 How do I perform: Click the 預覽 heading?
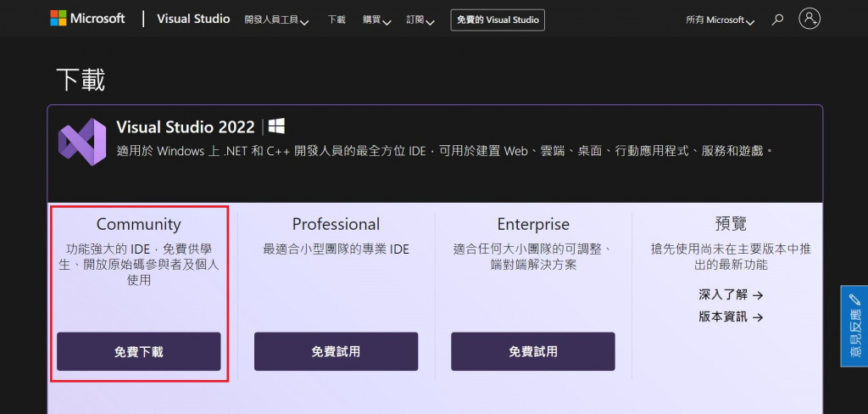pos(731,223)
